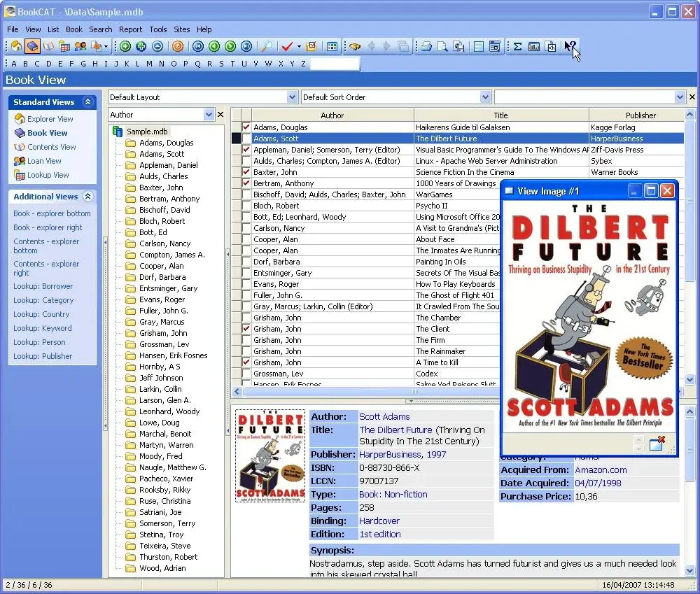Click the checked-folder icon beside red checkmark
Viewport: 700px width, 594px height.
pos(311,46)
